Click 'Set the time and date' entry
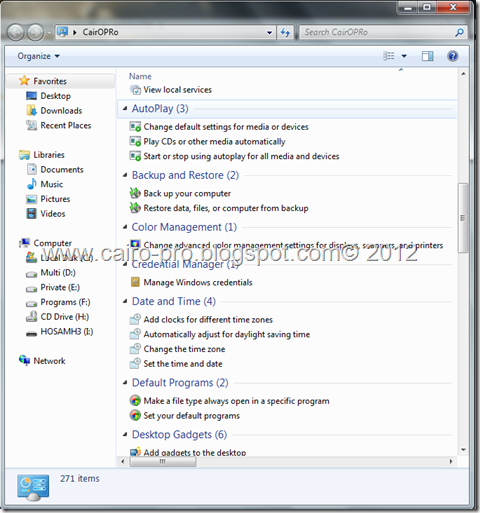Screen dimensions: 480x513 183,364
